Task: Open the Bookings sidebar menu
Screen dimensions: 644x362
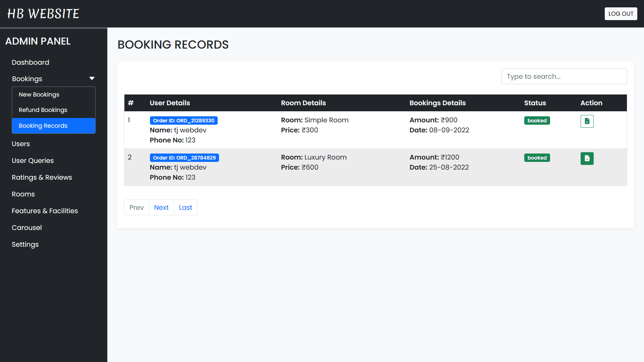Action: coord(27,79)
